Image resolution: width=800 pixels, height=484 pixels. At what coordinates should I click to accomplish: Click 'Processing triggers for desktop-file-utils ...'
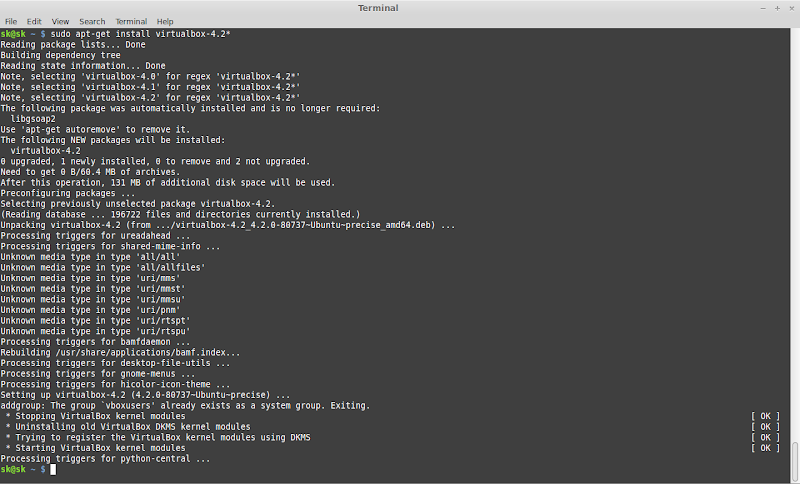click(x=115, y=364)
